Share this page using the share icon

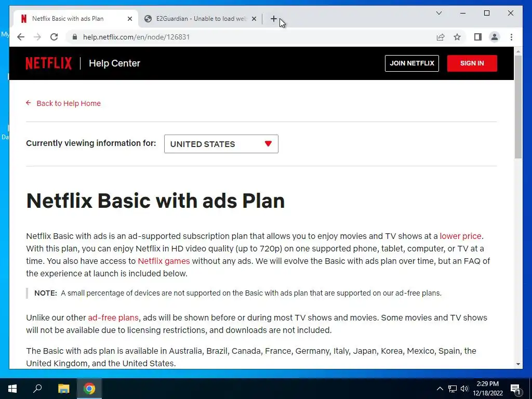tap(441, 37)
